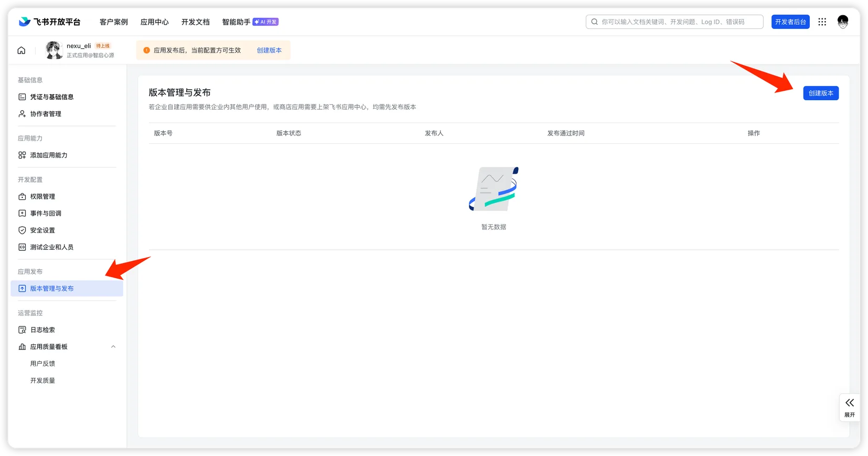
Task: Click the 凭证与基础信息 sidebar icon
Action: click(x=22, y=97)
